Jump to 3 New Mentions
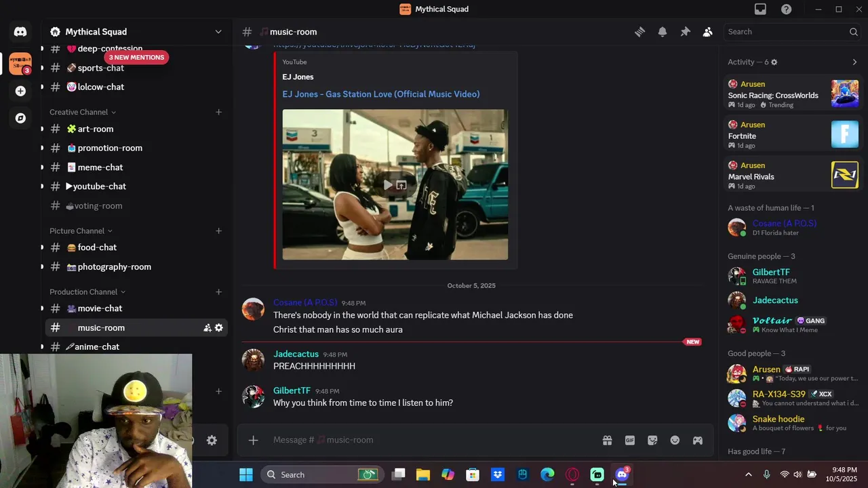The height and width of the screenshot is (488, 868). (137, 57)
